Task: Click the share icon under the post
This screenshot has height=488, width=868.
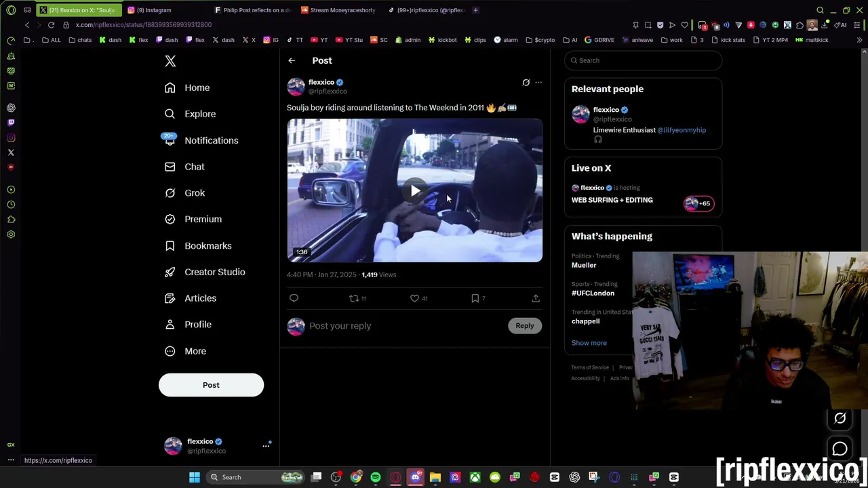Action: tap(536, 298)
